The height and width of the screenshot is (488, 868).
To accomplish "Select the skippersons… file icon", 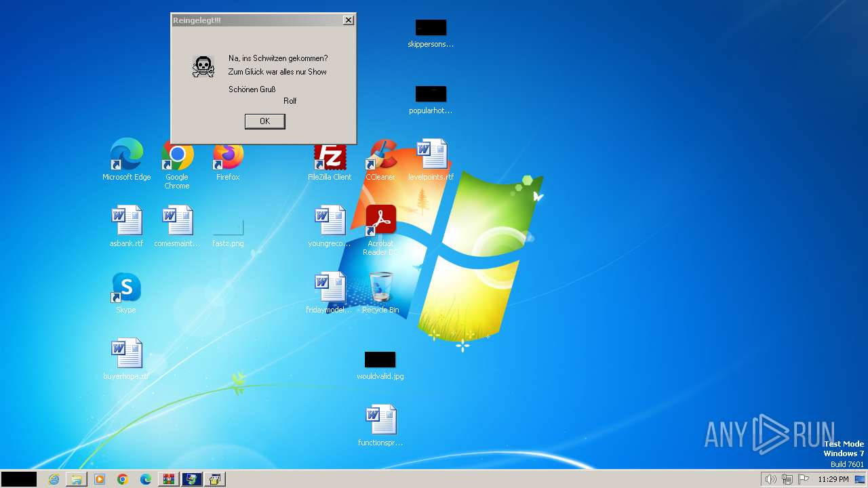I will pyautogui.click(x=431, y=34).
